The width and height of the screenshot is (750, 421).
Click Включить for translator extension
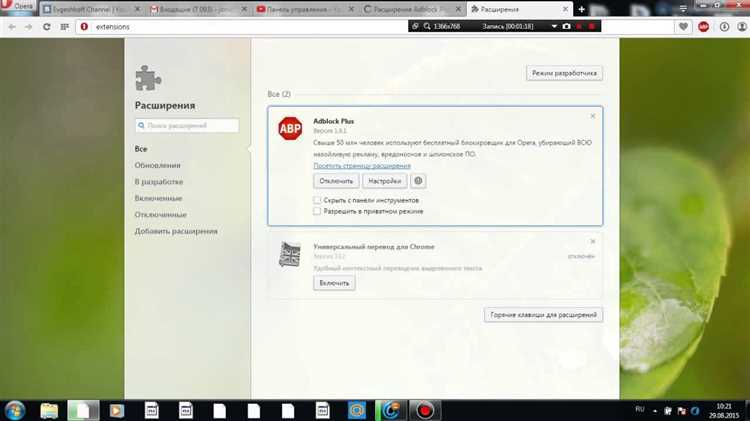(x=334, y=283)
